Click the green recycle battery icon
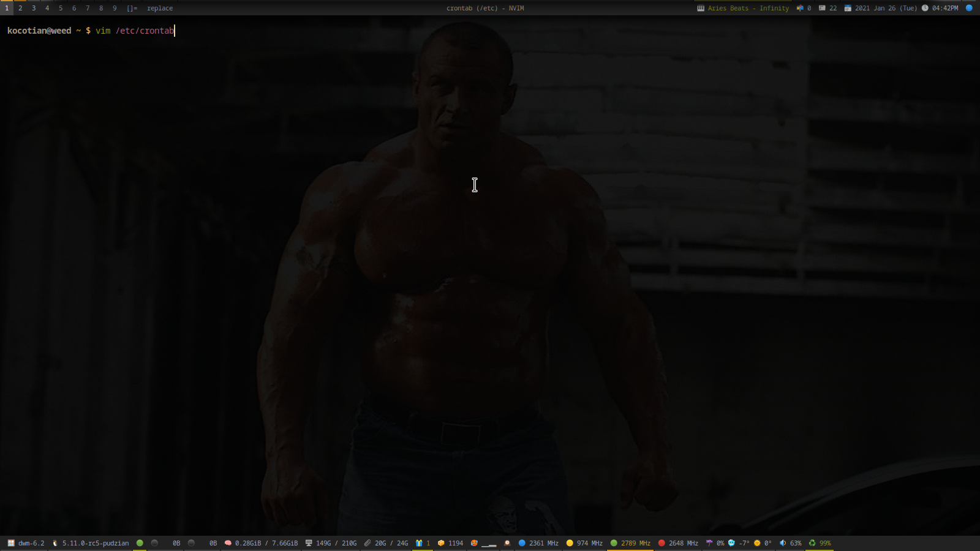980x551 pixels. [x=812, y=543]
